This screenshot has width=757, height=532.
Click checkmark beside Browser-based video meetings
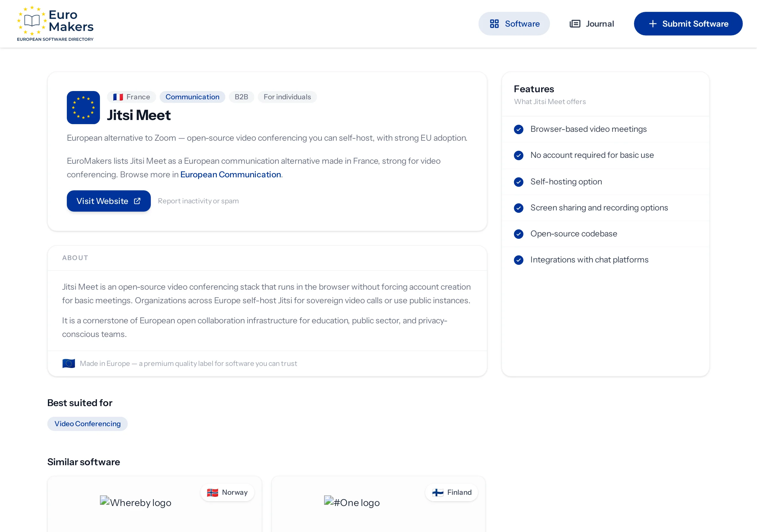coord(518,129)
